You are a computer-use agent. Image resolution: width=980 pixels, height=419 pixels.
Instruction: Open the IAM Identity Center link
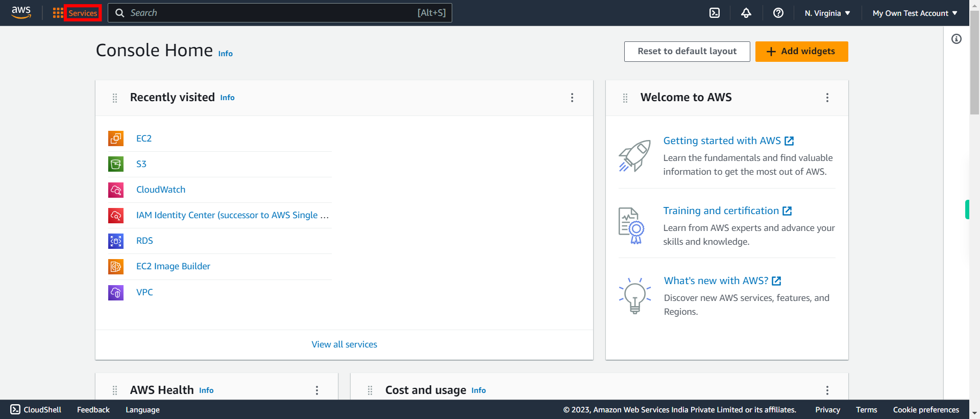pos(232,215)
